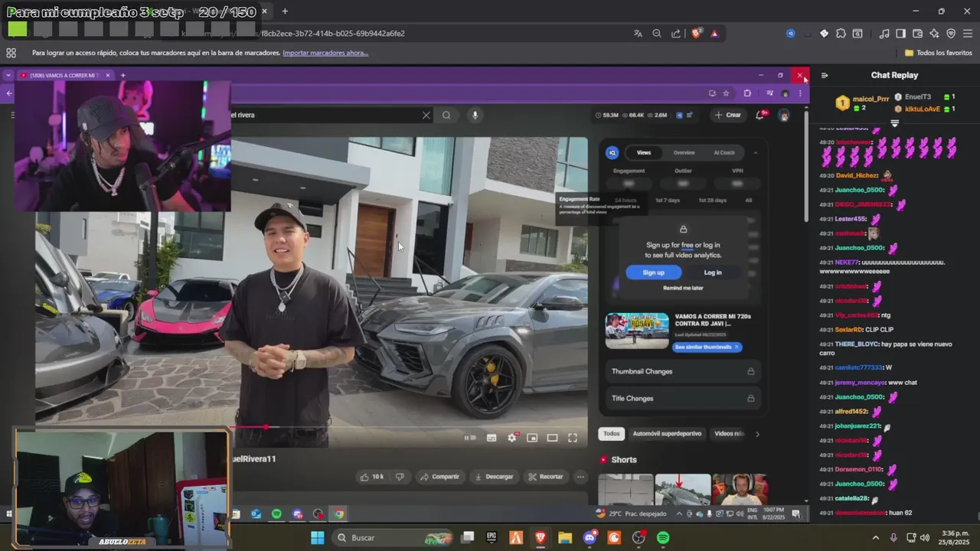Click the Compartir button
This screenshot has height=551, width=980.
pos(439,477)
